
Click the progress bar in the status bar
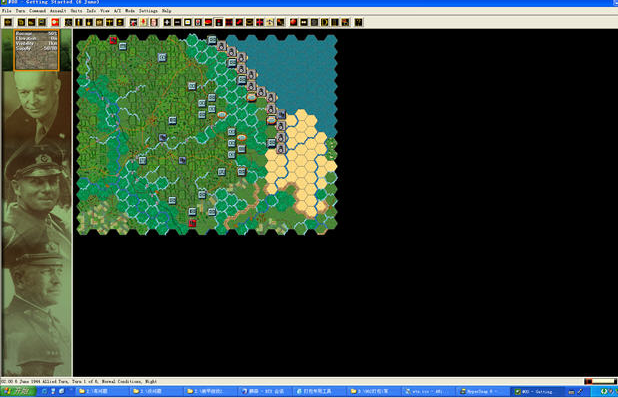tap(600, 381)
